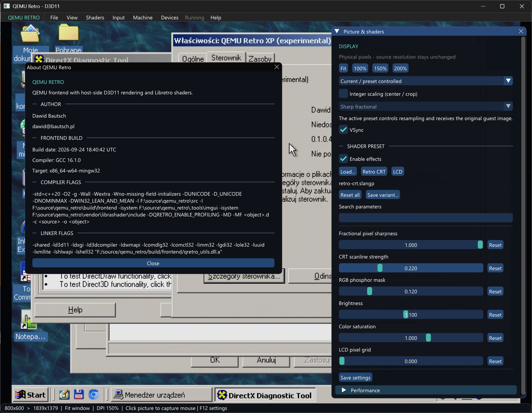Viewport: 532px width, 413px height.
Task: Apply the LCD preset
Action: click(398, 171)
